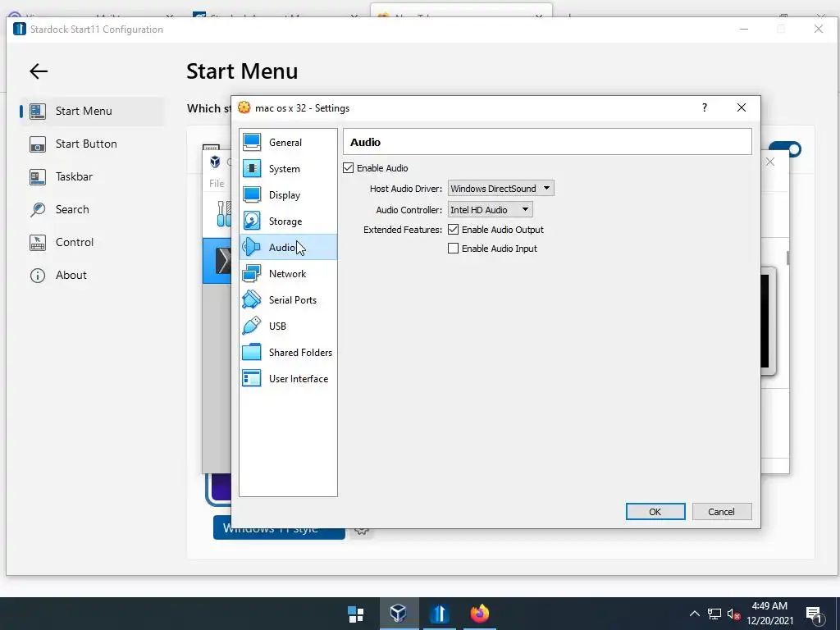Open the Audio Controller dropdown
Image resolution: width=840 pixels, height=630 pixels.
pyautogui.click(x=491, y=210)
